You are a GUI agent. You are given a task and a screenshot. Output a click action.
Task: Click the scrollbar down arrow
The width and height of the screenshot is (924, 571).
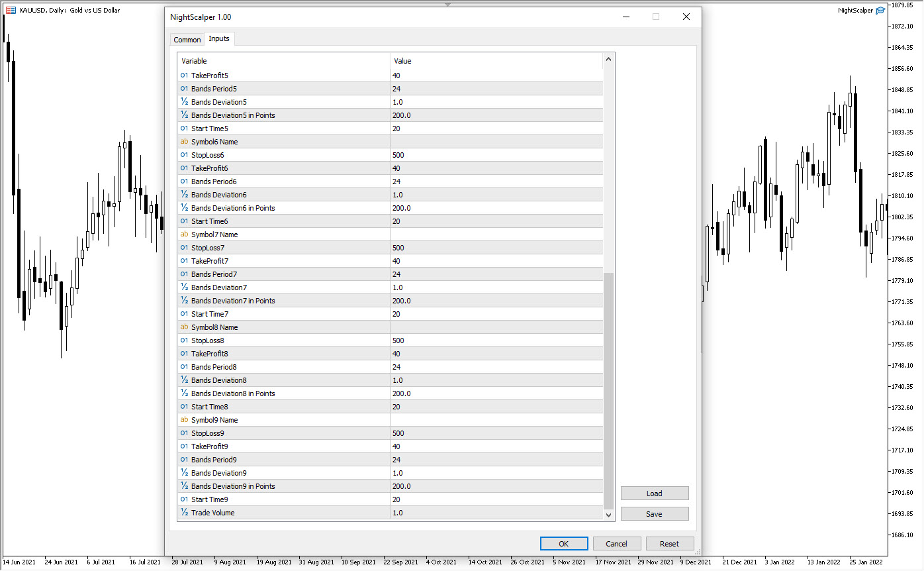609,514
